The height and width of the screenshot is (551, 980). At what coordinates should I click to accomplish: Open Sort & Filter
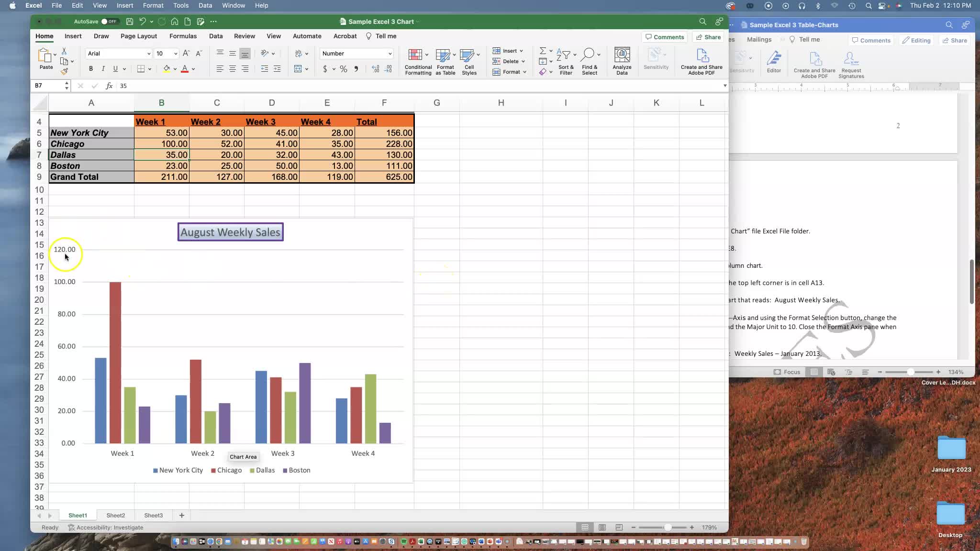click(566, 62)
